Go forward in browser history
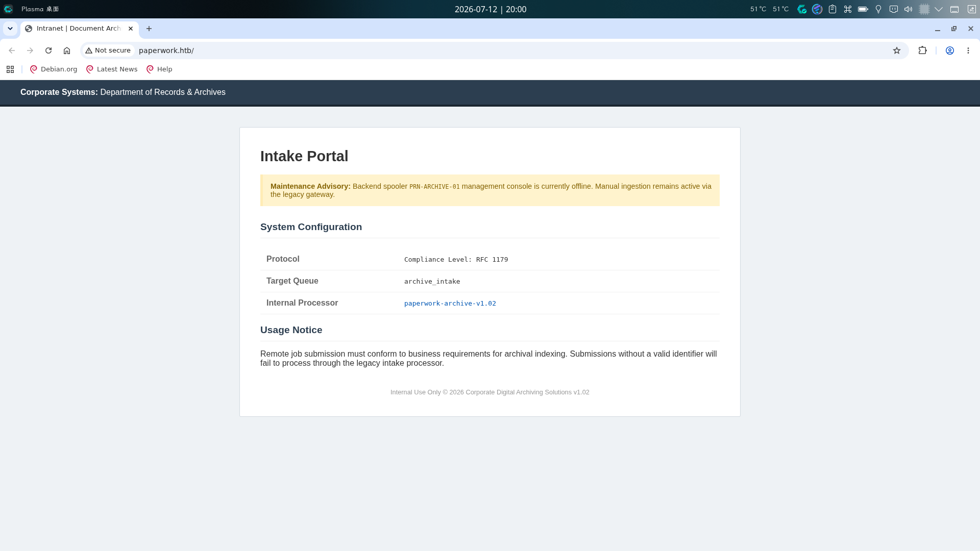980x551 pixels. point(30,51)
